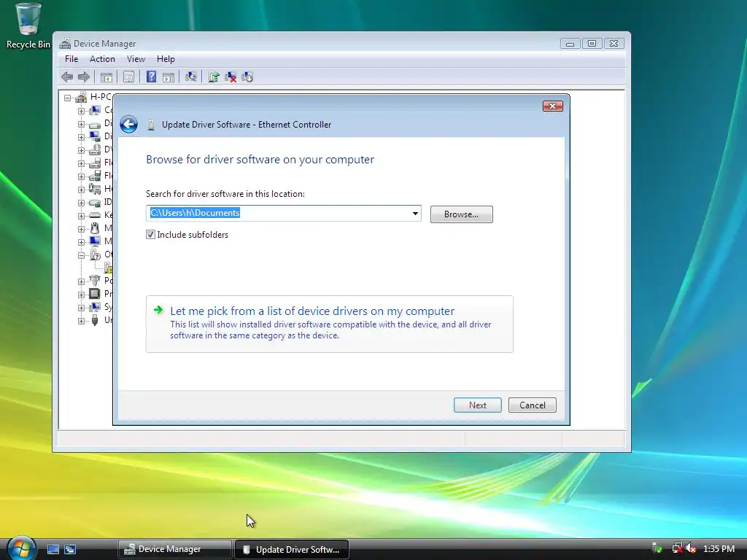Select the Processors chip icon in tree
Screen dimensions: 747x560
[95, 293]
